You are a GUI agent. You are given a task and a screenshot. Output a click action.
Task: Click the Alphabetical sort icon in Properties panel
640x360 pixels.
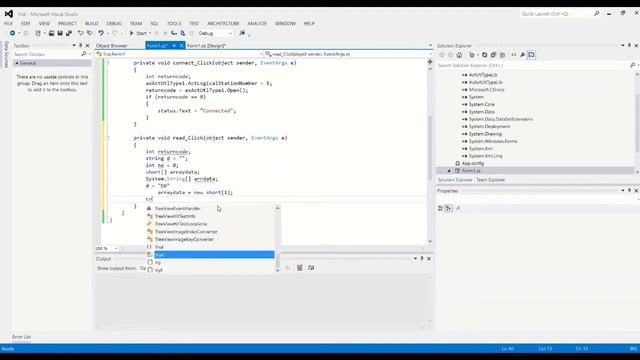pyautogui.click(x=449, y=209)
